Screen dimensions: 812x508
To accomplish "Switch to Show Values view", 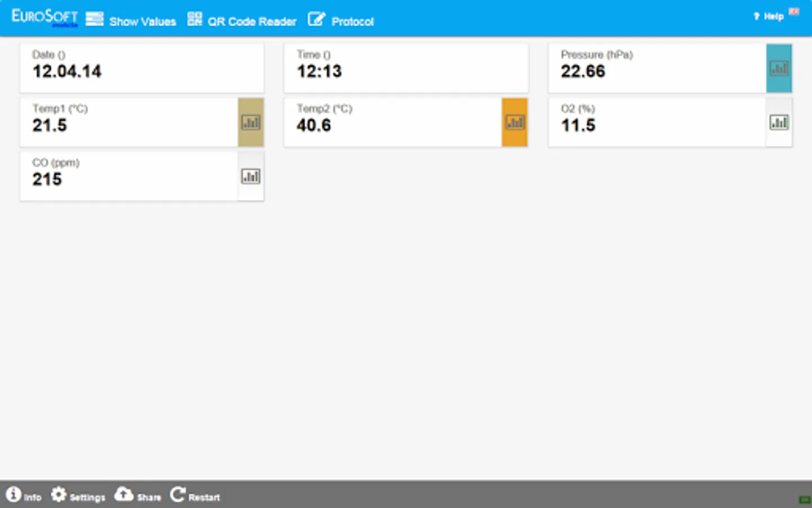I will tap(131, 20).
